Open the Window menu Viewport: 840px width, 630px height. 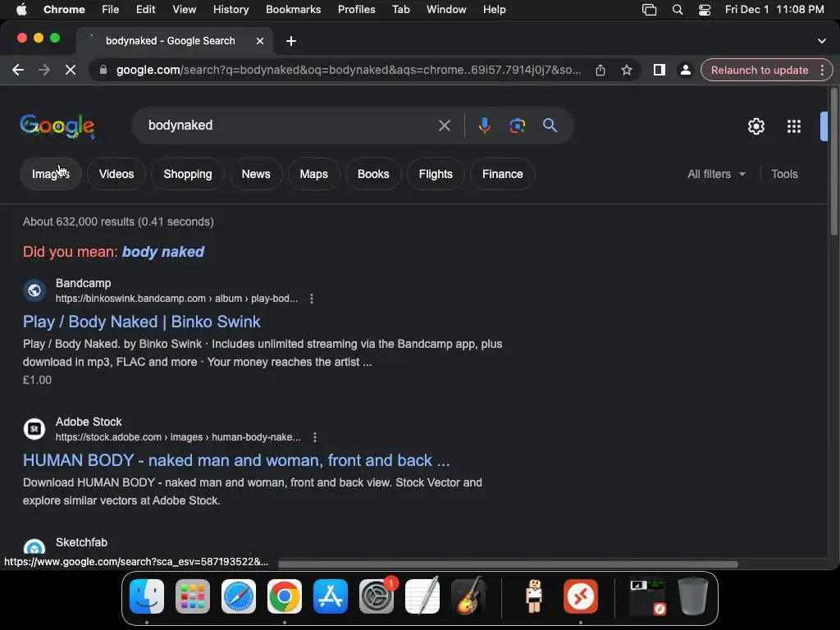446,10
